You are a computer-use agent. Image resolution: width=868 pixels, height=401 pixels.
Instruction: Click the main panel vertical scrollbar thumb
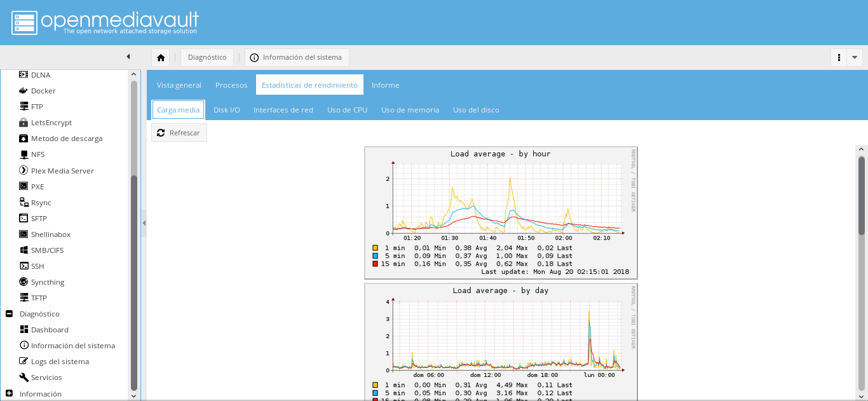862,196
